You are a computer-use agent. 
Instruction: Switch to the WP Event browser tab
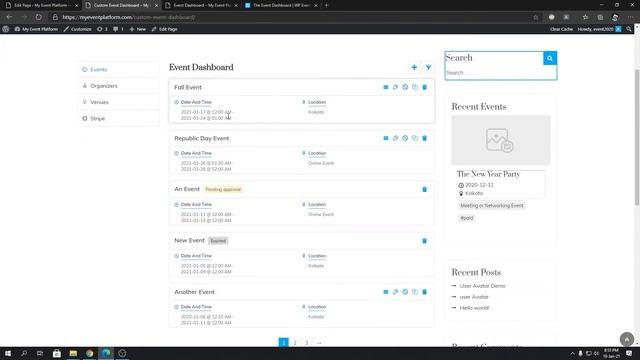[x=281, y=5]
